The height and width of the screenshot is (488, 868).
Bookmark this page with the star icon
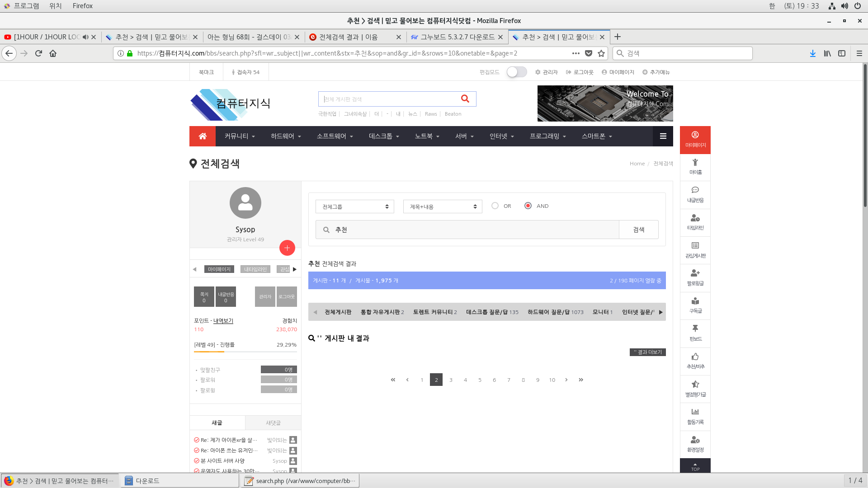coord(601,53)
